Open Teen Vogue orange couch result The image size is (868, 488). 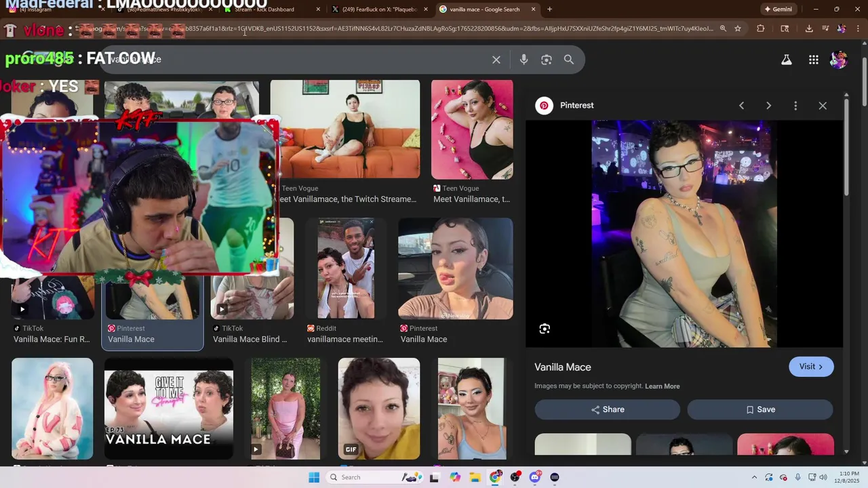(345, 129)
